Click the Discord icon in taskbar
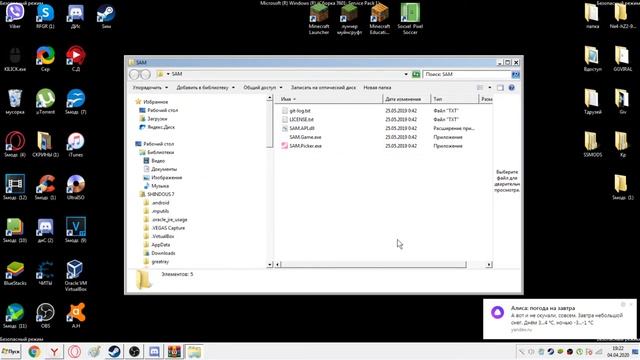Image resolution: width=640 pixels, height=360 pixels. coord(154,351)
